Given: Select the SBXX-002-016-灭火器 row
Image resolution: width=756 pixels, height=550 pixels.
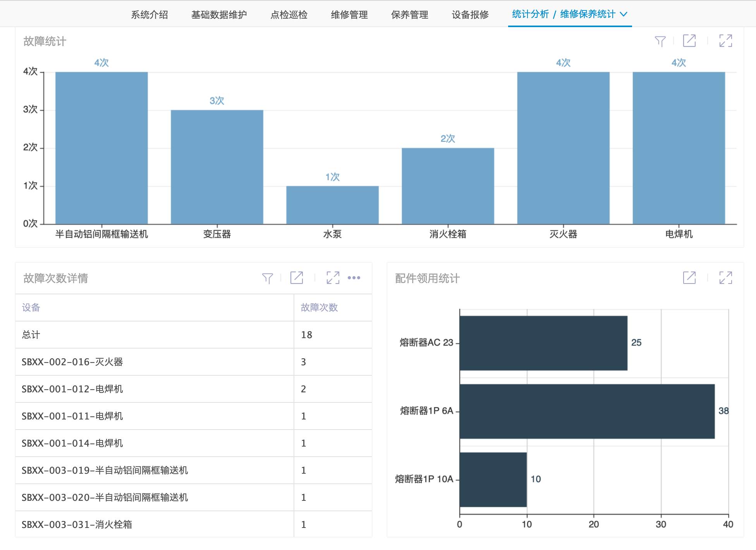Looking at the screenshot, I should 72,362.
